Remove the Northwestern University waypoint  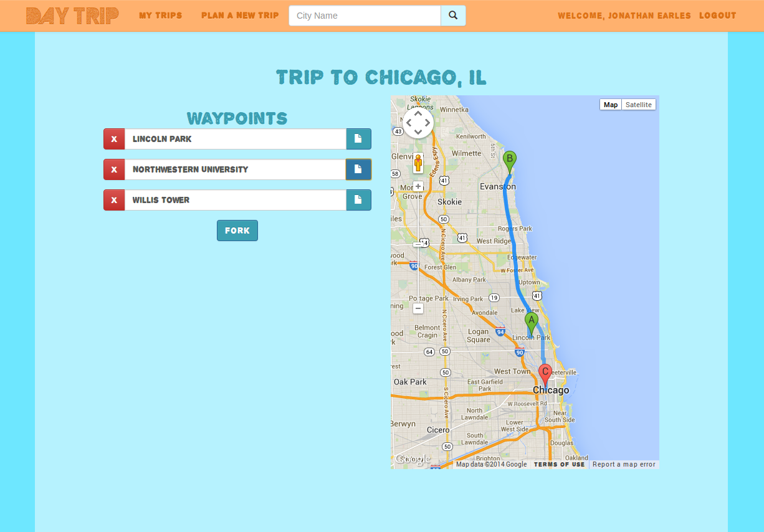pyautogui.click(x=114, y=169)
